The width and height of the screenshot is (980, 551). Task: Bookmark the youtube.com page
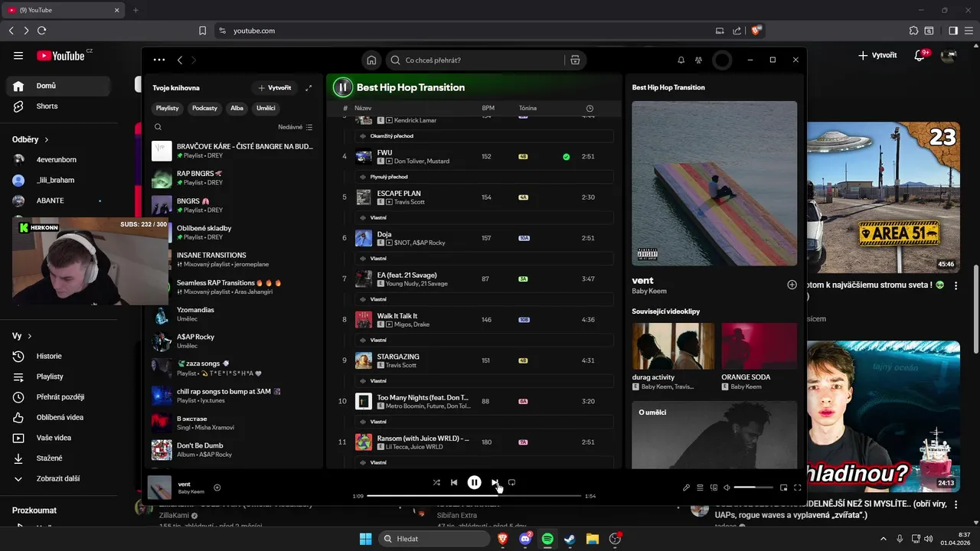(x=202, y=31)
